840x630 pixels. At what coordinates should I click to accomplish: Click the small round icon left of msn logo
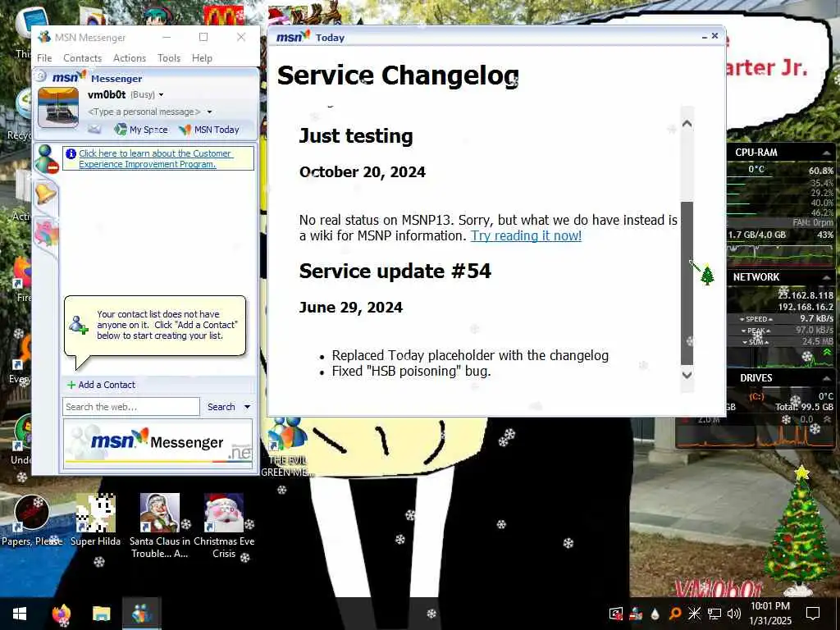coord(41,76)
